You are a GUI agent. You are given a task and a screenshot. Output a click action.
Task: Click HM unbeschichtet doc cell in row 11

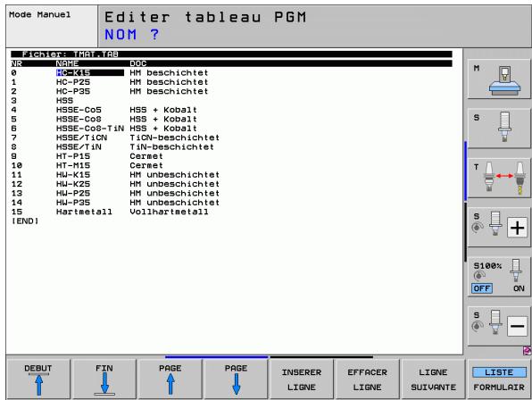[x=174, y=174]
